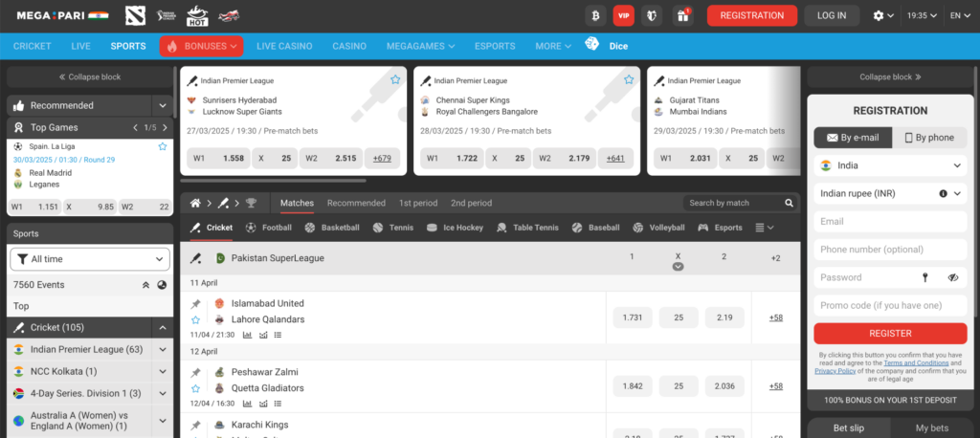Viewport: 980px width, 438px height.
Task: Star the Real Madrid vs Leganes game
Action: (163, 146)
